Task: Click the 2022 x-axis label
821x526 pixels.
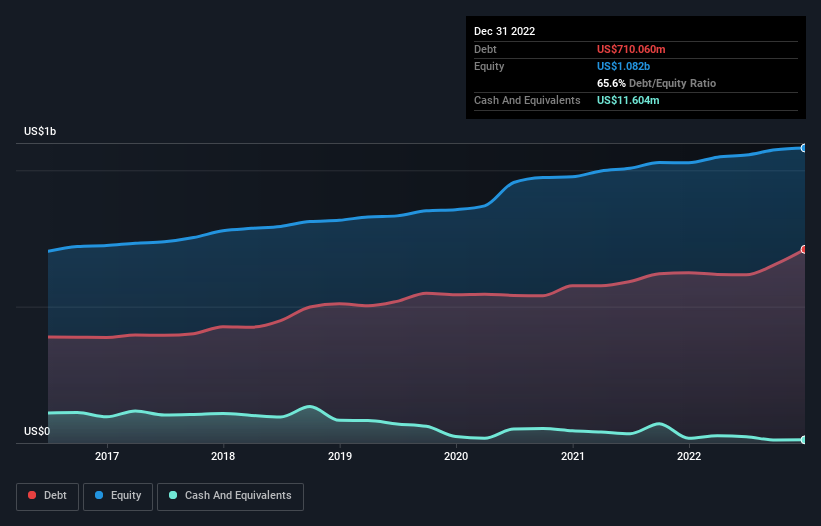Action: pyautogui.click(x=689, y=456)
